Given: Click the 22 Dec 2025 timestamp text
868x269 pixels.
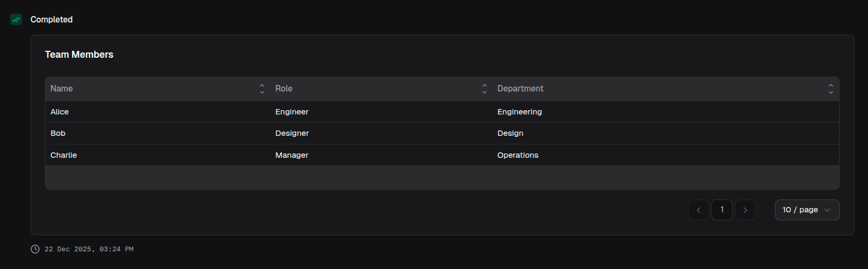Looking at the screenshot, I should 89,249.
